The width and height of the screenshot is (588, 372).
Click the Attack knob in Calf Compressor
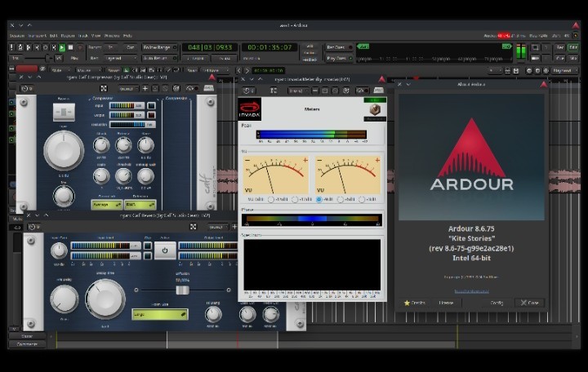pos(101,145)
